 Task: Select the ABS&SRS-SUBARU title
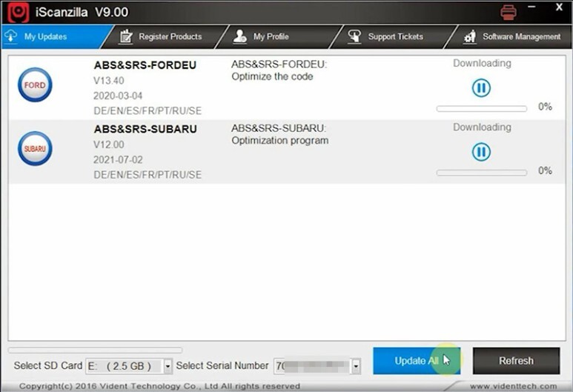pyautogui.click(x=145, y=129)
